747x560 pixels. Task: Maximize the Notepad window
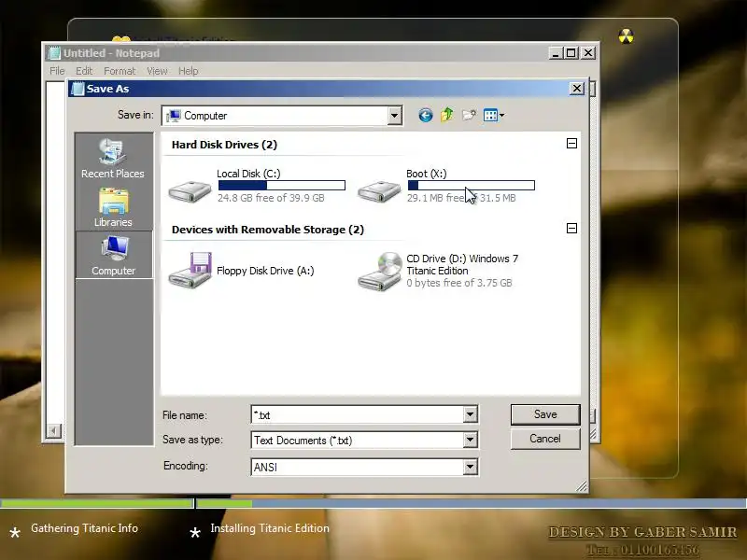coord(571,53)
